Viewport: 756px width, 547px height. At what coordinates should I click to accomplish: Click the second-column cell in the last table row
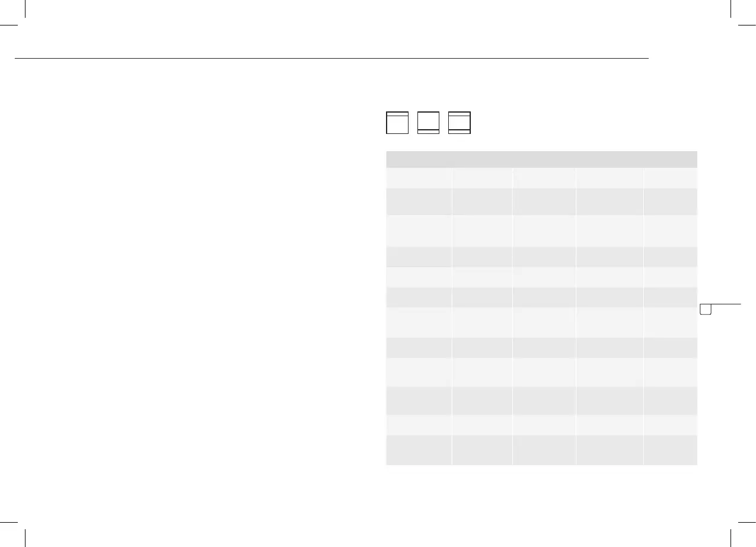pyautogui.click(x=482, y=450)
